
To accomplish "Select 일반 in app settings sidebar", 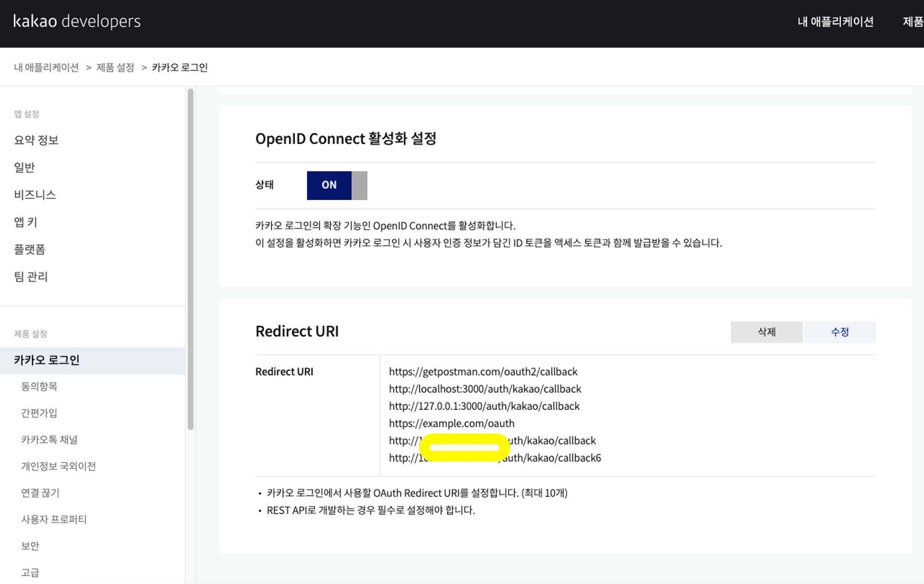I will tap(24, 167).
